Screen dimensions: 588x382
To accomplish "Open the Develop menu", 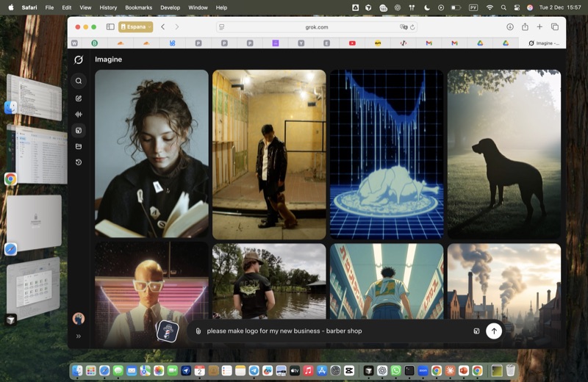I will [171, 7].
